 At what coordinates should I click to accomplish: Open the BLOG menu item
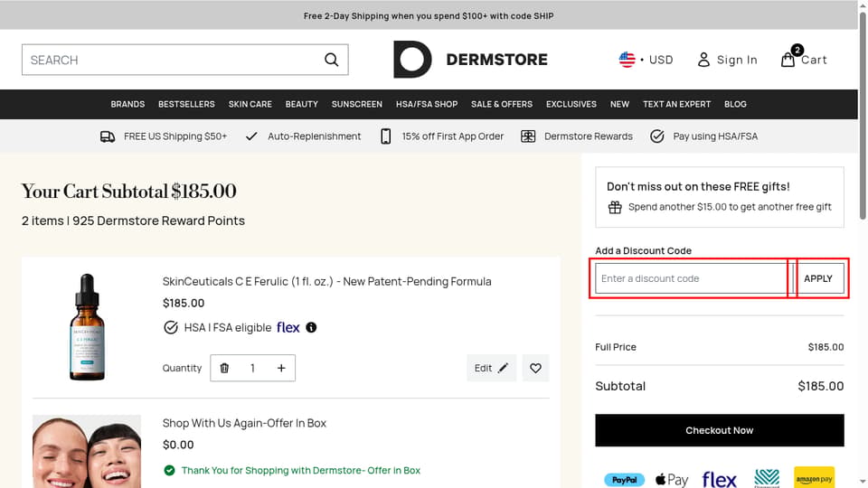click(x=735, y=104)
